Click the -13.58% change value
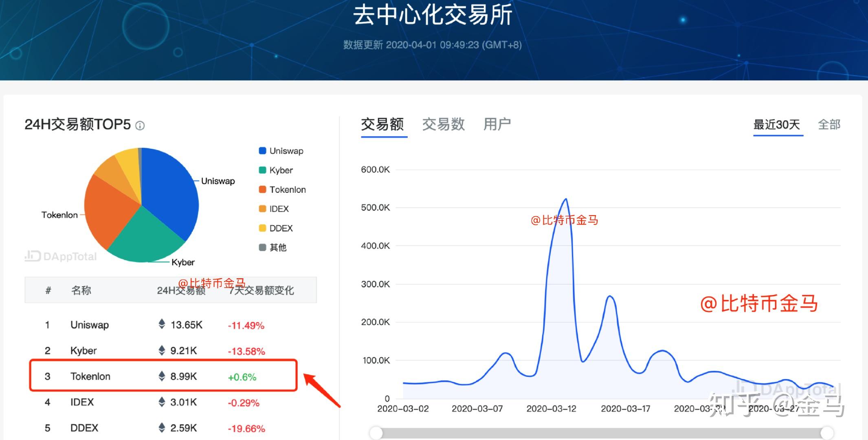 (246, 351)
